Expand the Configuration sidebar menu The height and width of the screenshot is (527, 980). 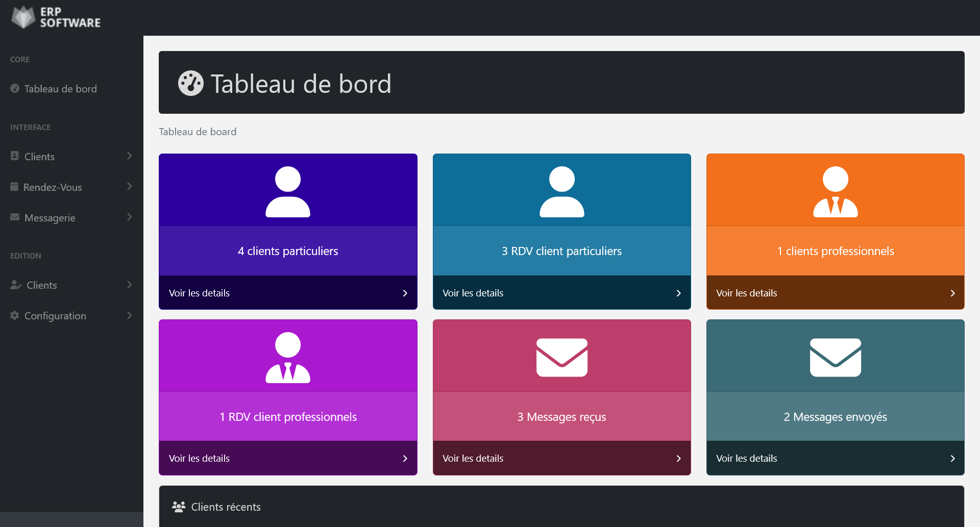point(71,316)
